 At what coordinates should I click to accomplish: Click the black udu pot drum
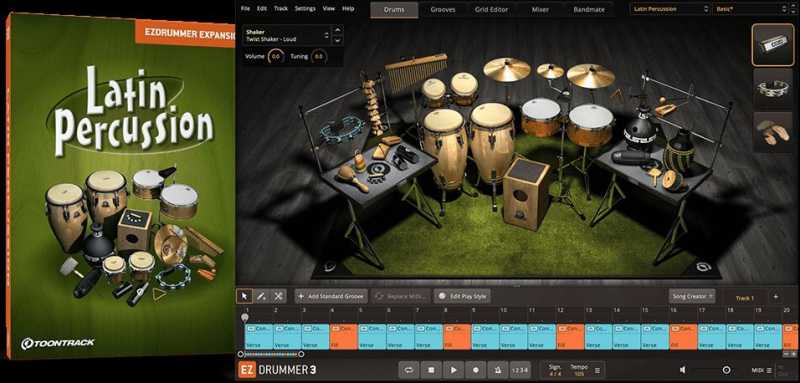pyautogui.click(x=641, y=130)
